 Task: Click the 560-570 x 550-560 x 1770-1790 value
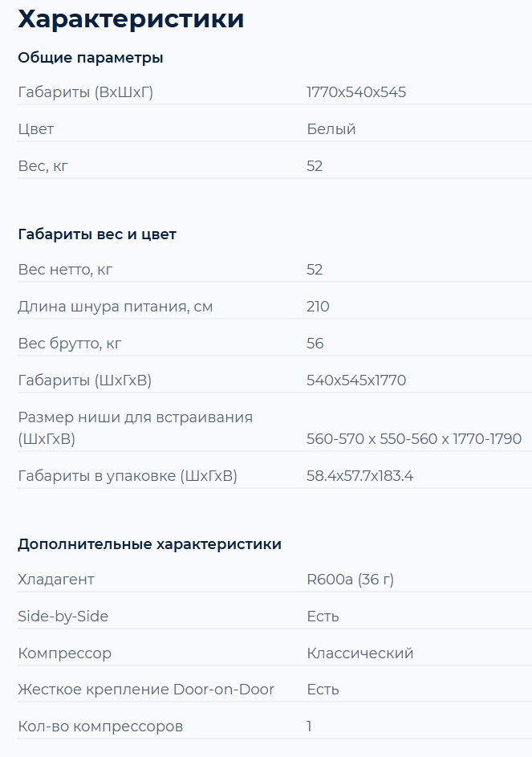click(414, 439)
